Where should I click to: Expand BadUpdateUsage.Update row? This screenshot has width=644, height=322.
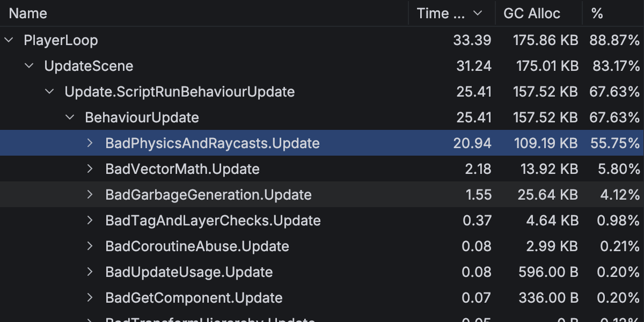90,272
